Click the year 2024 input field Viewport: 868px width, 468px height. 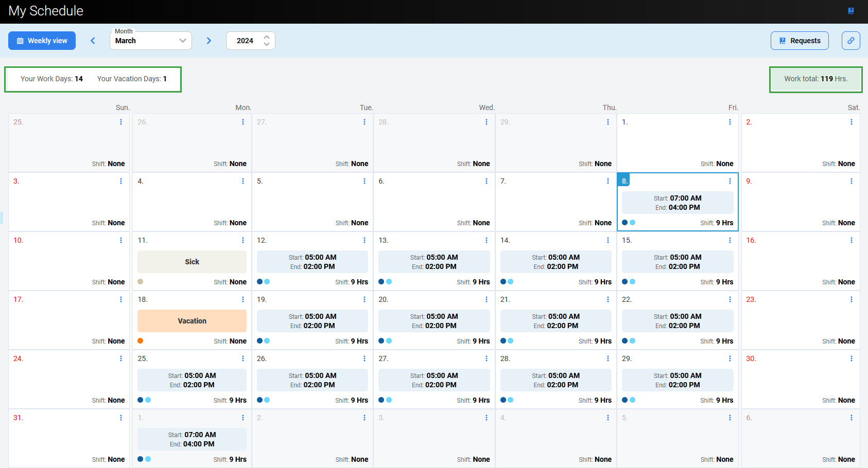pyautogui.click(x=245, y=41)
